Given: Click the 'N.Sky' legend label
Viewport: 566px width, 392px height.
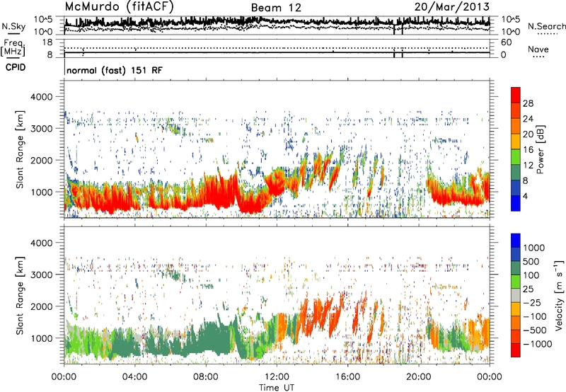Looking at the screenshot, I should point(13,26).
